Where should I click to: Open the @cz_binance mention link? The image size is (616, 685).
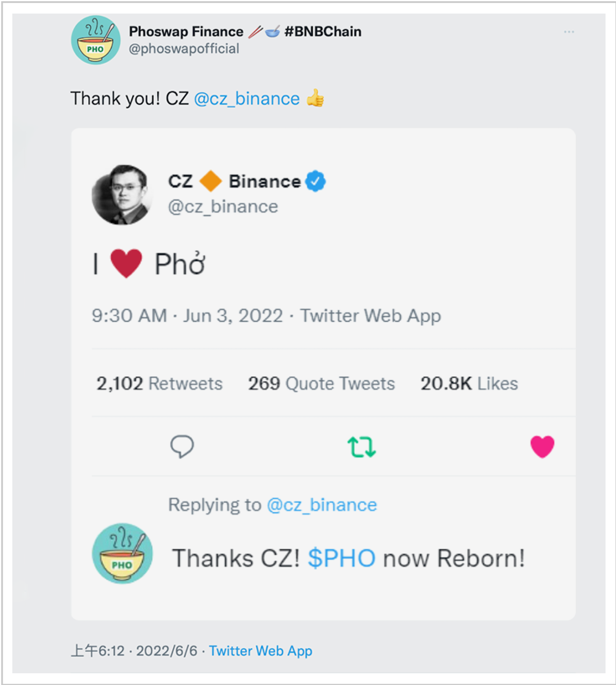247,99
